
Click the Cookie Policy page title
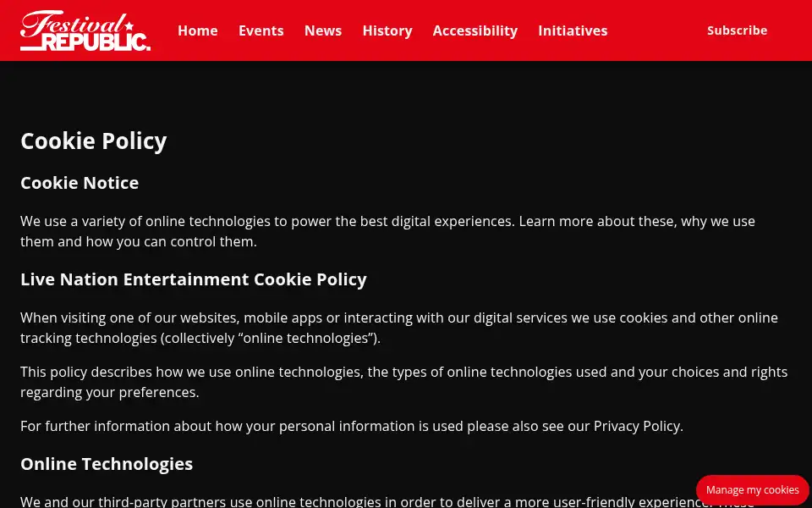pos(94,141)
